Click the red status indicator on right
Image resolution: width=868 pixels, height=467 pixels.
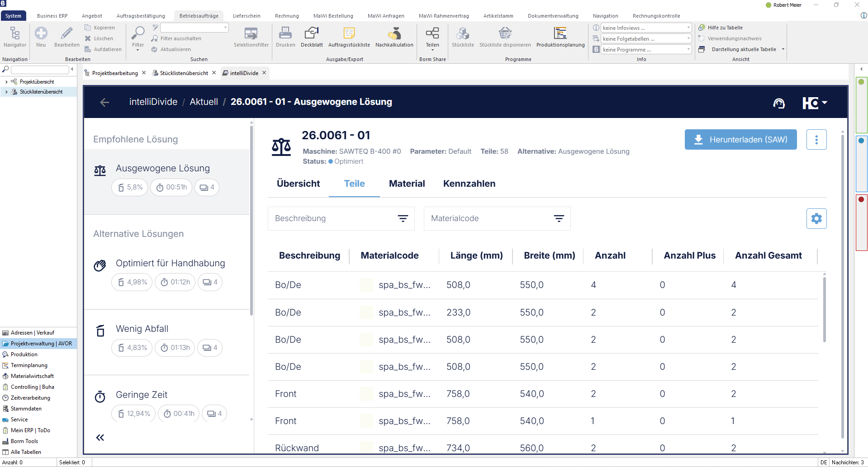click(x=861, y=199)
